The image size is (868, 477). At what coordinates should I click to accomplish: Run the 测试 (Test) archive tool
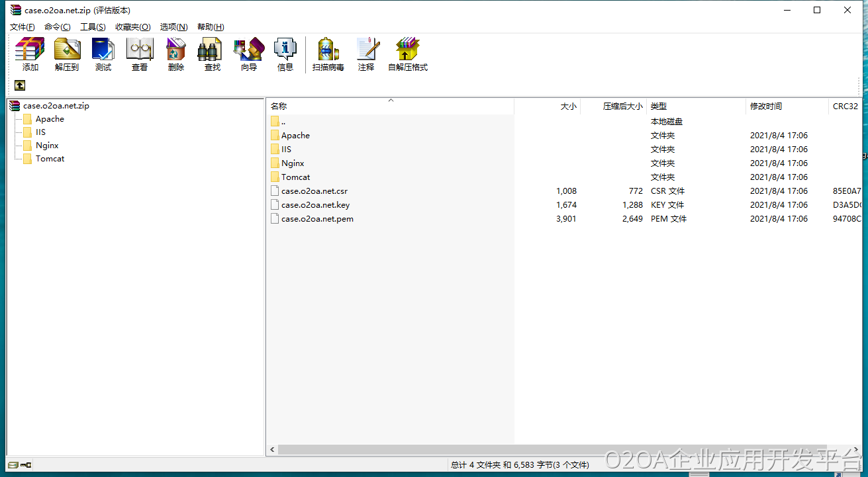pyautogui.click(x=103, y=54)
